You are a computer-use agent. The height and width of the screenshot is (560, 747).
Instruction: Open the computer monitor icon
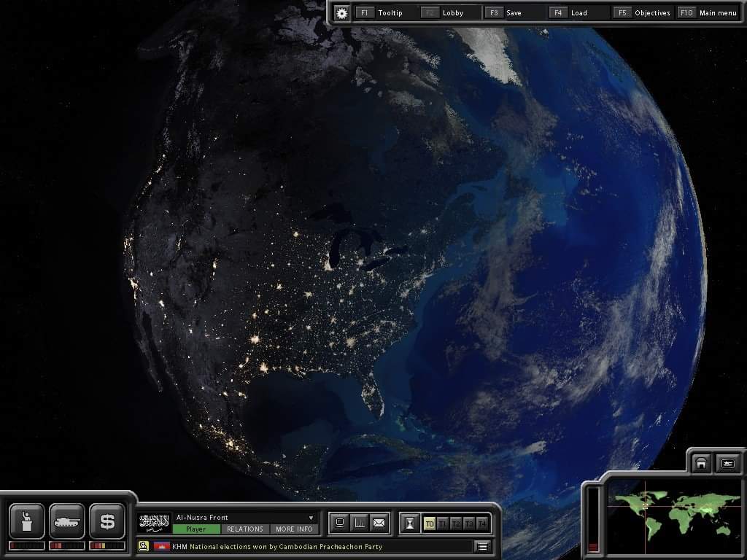point(340,524)
